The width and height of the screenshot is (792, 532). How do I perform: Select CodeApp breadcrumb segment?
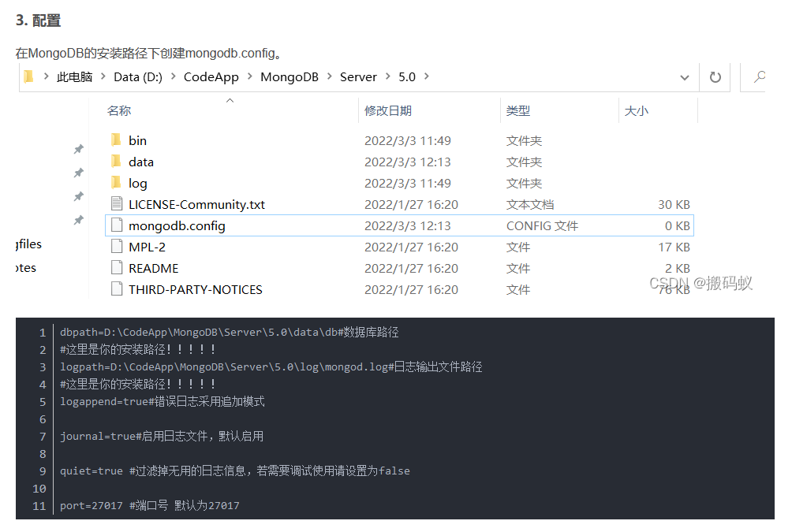point(211,76)
